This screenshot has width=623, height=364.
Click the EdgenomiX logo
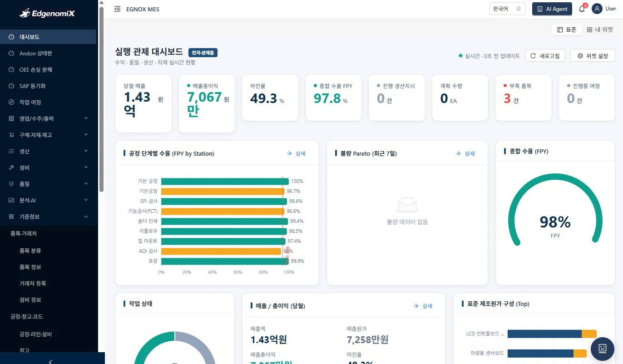(48, 14)
